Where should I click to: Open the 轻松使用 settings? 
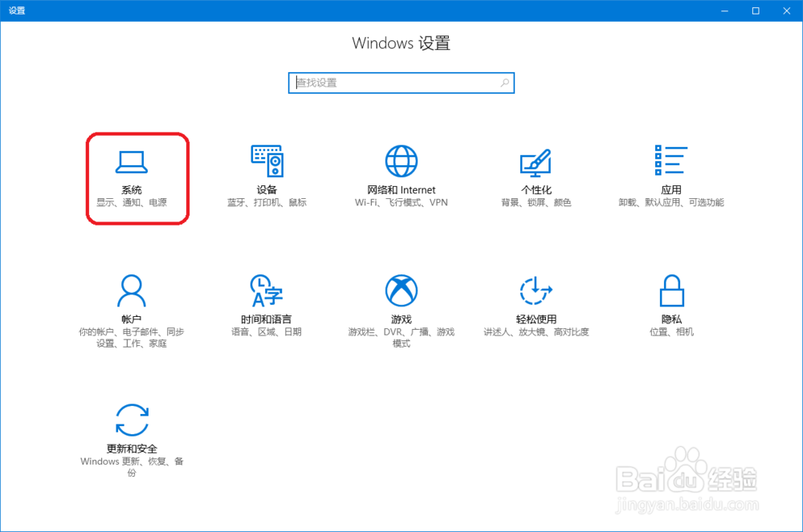tap(536, 309)
